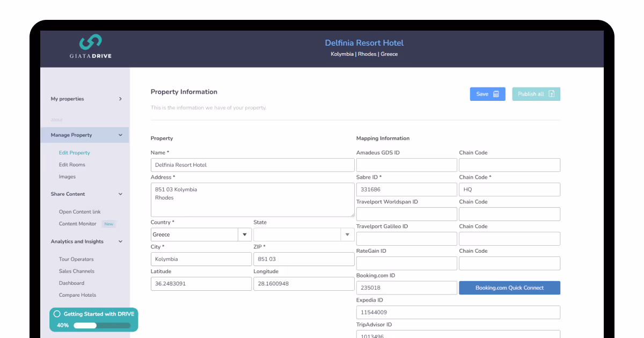The image size is (644, 338).
Task: Click the Sabre ID field
Action: coord(407,189)
